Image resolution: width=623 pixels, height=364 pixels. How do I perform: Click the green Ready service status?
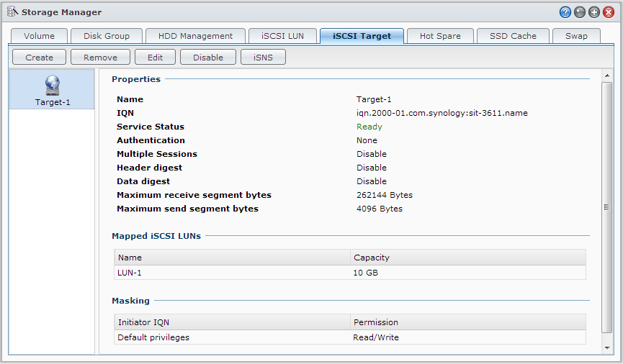coord(369,127)
